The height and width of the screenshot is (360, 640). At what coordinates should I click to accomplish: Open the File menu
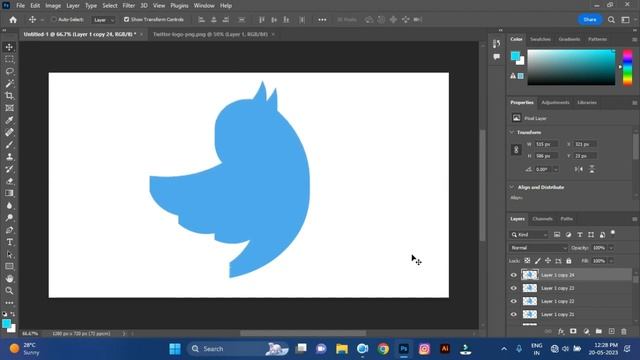20,6
